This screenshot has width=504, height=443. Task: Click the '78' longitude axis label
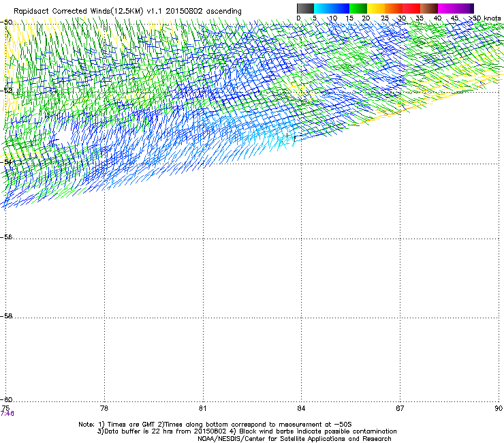pyautogui.click(x=104, y=408)
